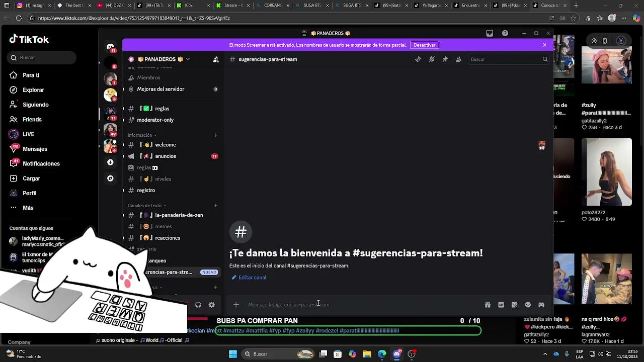Reload page in browser toolbar

coord(19,18)
